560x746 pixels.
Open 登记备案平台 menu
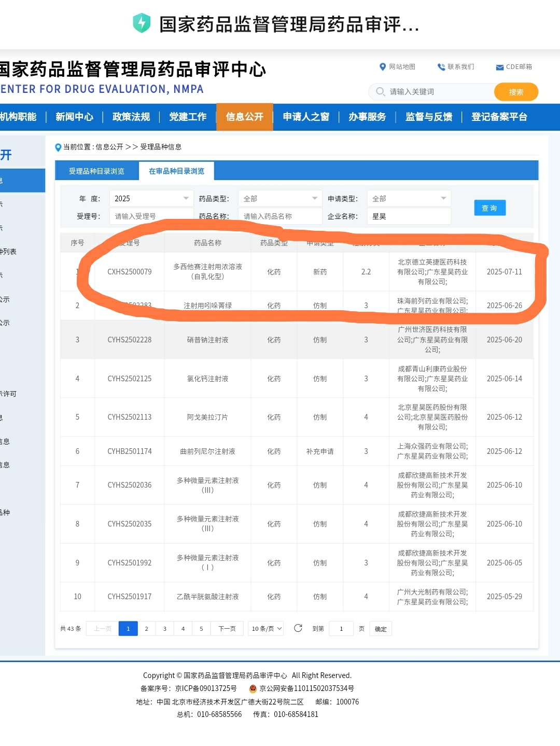click(x=499, y=117)
